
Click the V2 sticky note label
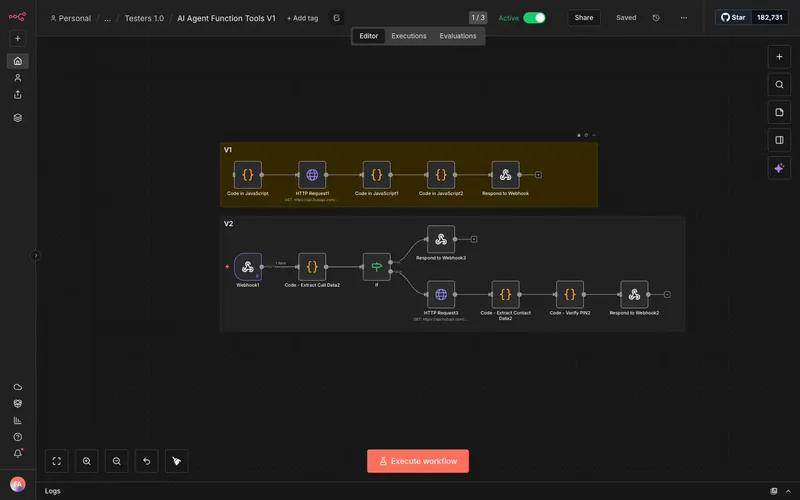[x=229, y=224]
